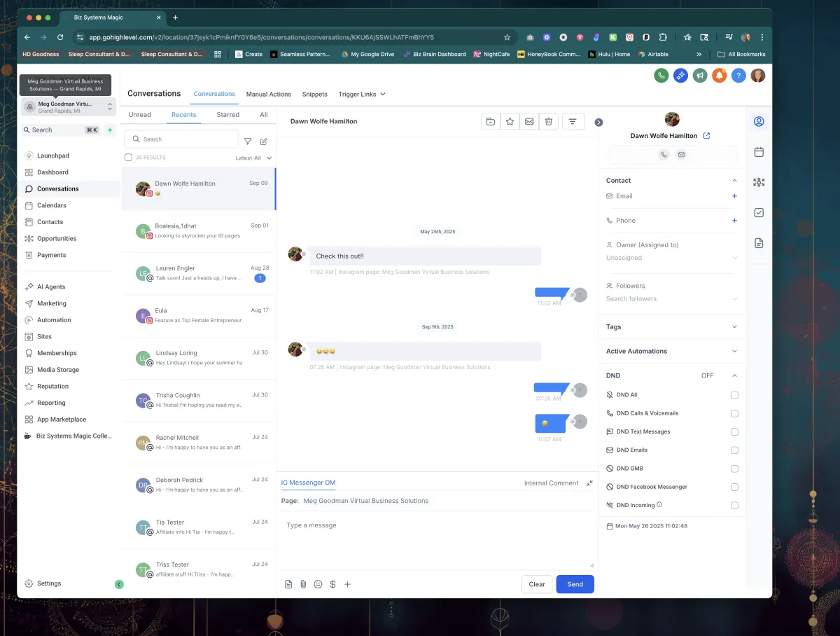Open Trigger Links dropdown menu
Screen dimensions: 840x636
362,94
